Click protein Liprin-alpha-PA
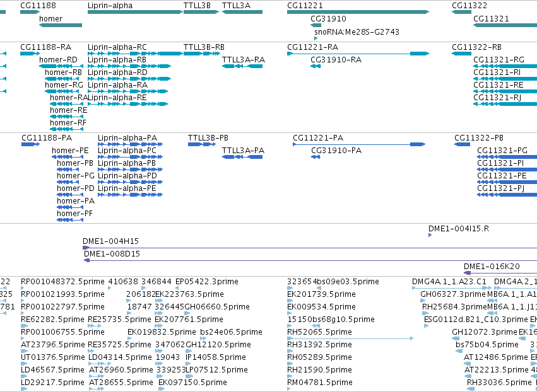The width and height of the screenshot is (537, 392). pyautogui.click(x=130, y=144)
